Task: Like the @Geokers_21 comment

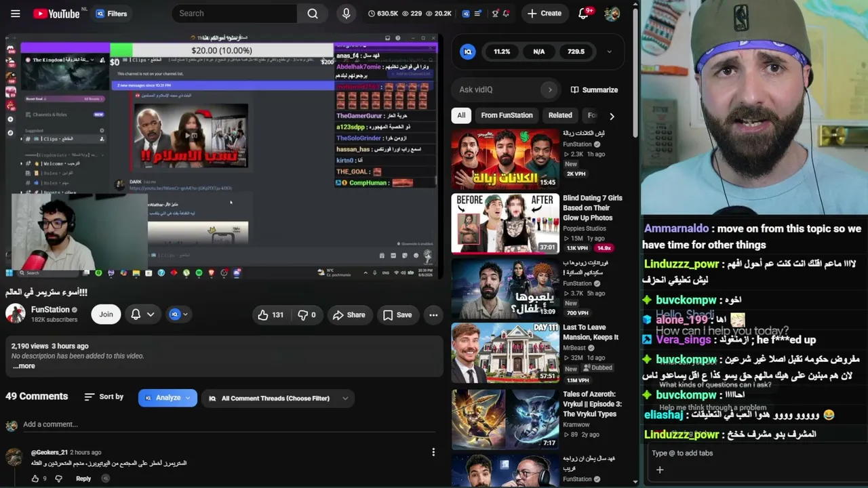Action: click(x=35, y=479)
